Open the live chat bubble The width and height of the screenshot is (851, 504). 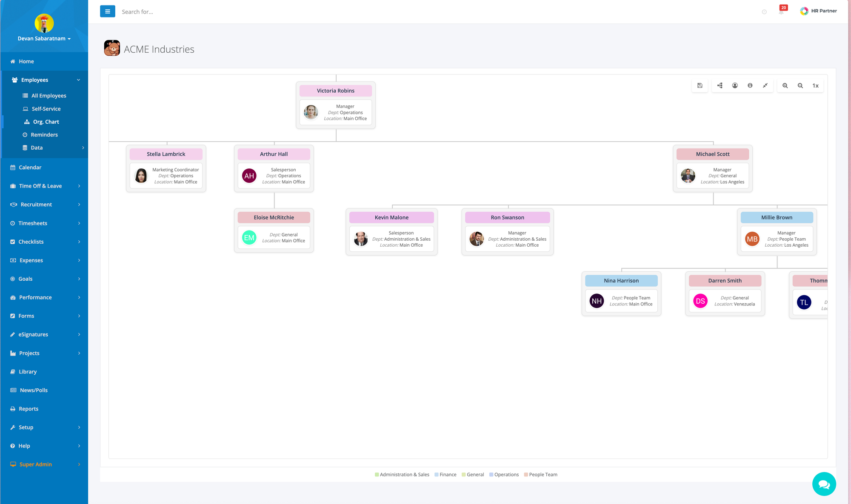coord(824,484)
